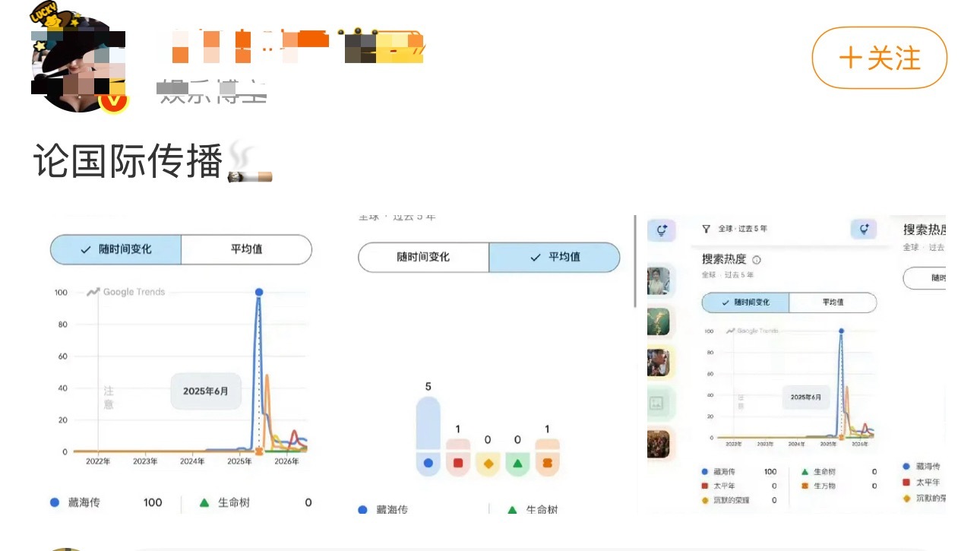Select 随时间变化 tab in the large line chart image
980x551 pixels.
tap(116, 249)
